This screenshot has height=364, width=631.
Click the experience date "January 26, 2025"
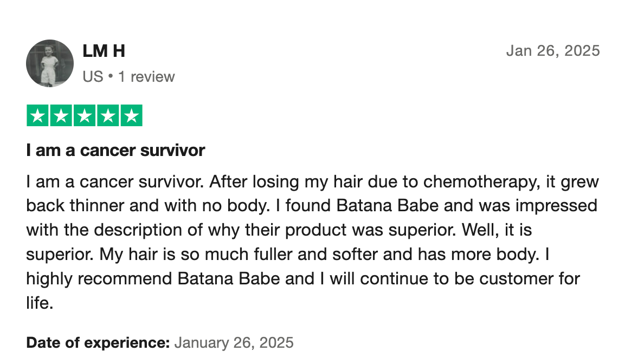(x=234, y=342)
